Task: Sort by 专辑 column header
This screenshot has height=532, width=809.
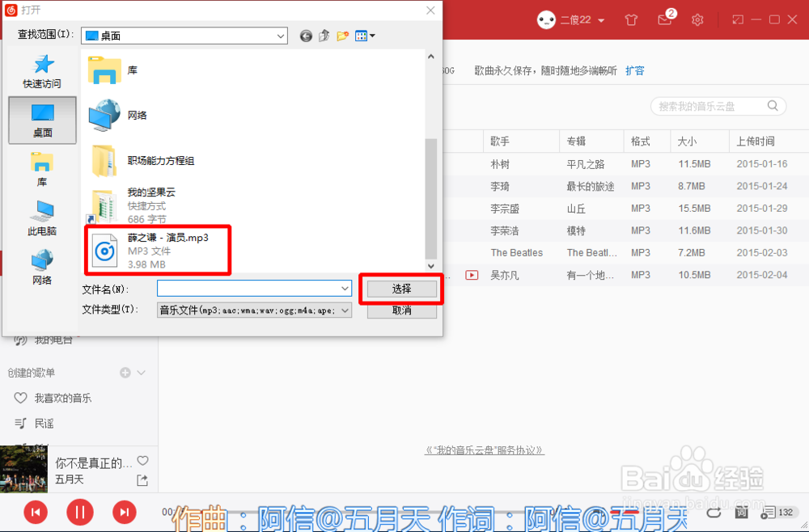Action: (x=591, y=141)
